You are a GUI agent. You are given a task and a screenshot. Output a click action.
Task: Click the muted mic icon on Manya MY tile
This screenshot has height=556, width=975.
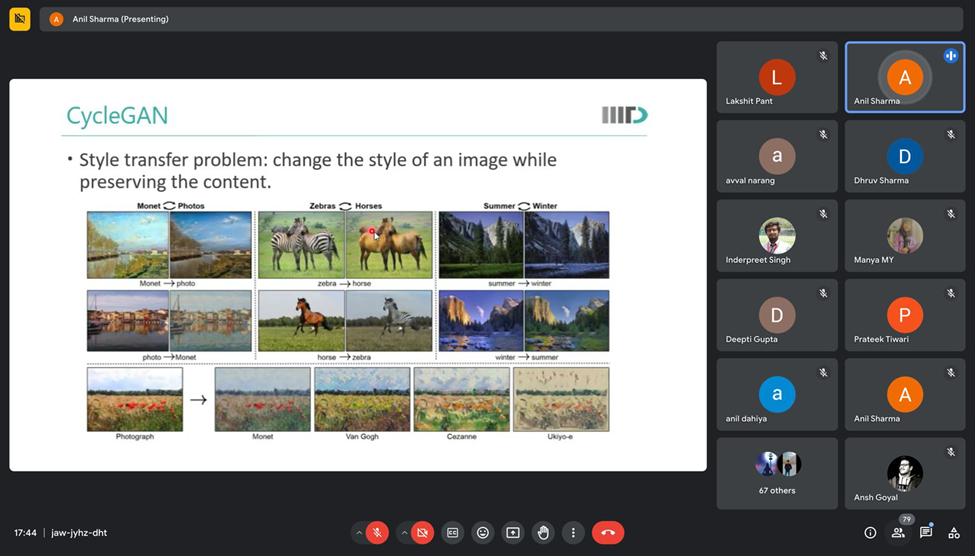pos(951,214)
